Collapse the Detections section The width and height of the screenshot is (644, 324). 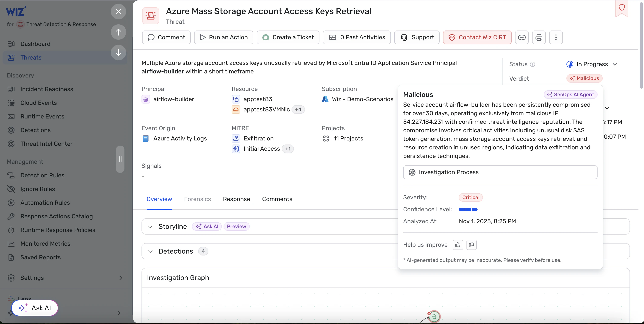click(150, 251)
